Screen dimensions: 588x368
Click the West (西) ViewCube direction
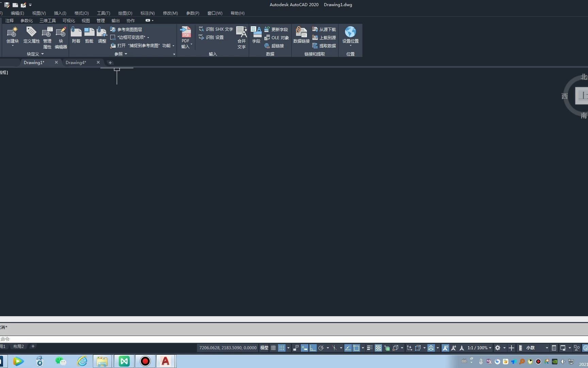coord(565,96)
